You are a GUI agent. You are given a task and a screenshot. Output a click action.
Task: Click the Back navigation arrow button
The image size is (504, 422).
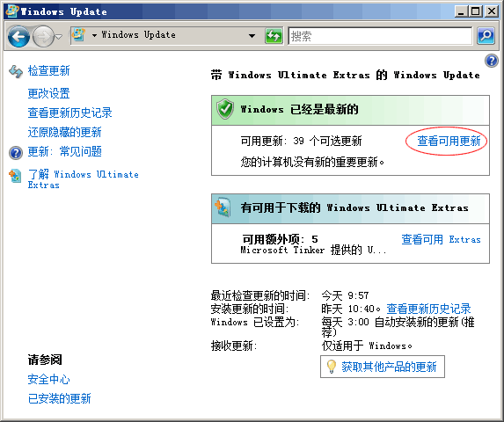click(x=18, y=36)
